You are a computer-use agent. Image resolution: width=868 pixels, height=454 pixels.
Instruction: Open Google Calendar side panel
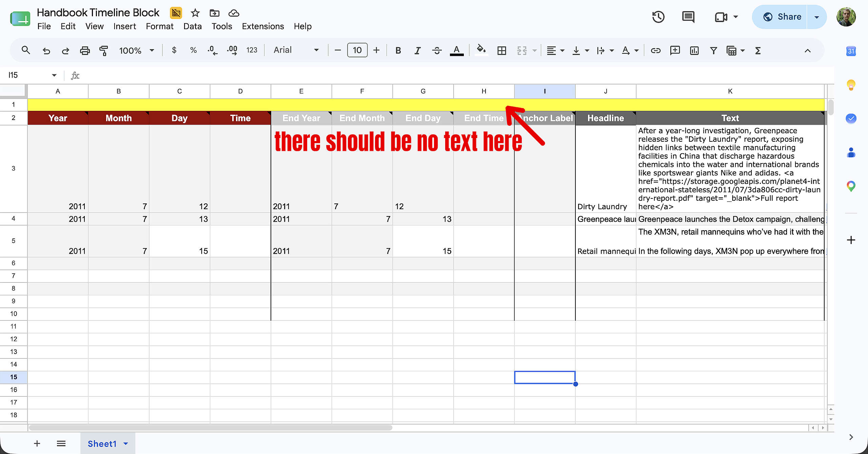(x=851, y=51)
